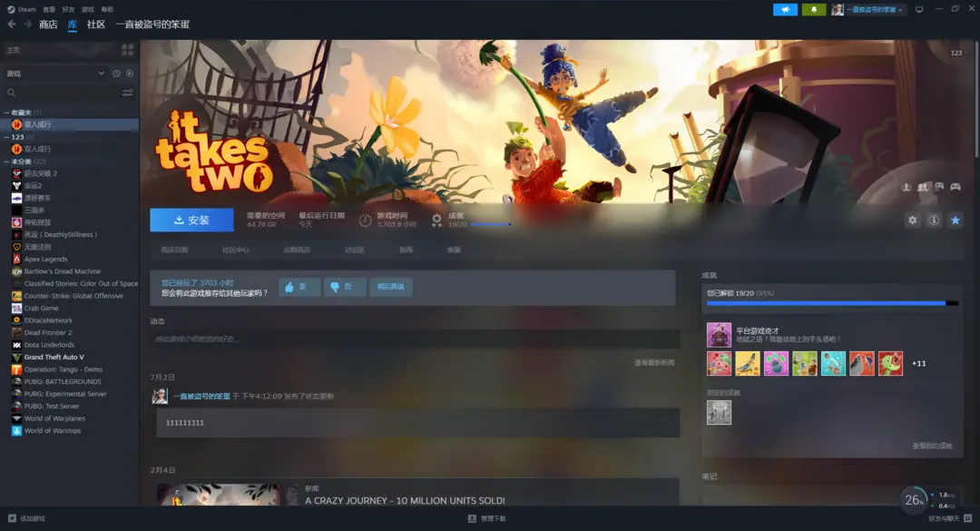Click the profile avatar in the top bar
The image size is (980, 531).
[838, 9]
